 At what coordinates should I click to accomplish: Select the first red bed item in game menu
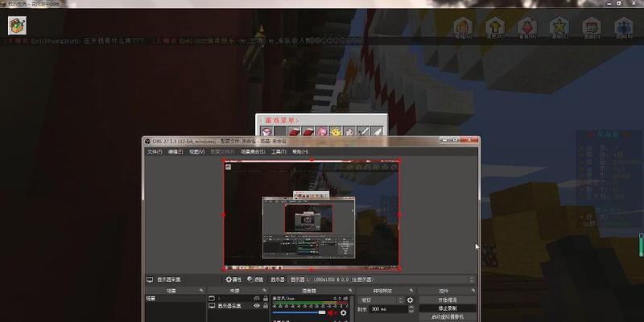pyautogui.click(x=294, y=132)
